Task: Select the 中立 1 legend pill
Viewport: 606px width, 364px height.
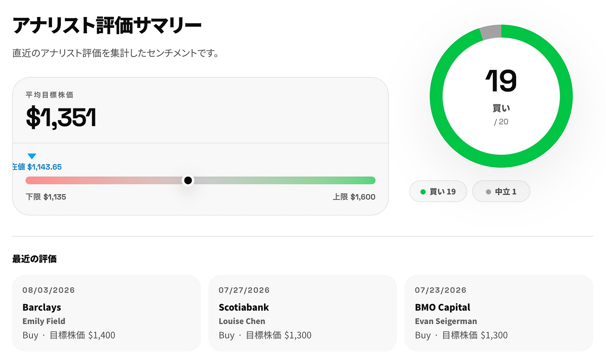Action: pos(501,191)
